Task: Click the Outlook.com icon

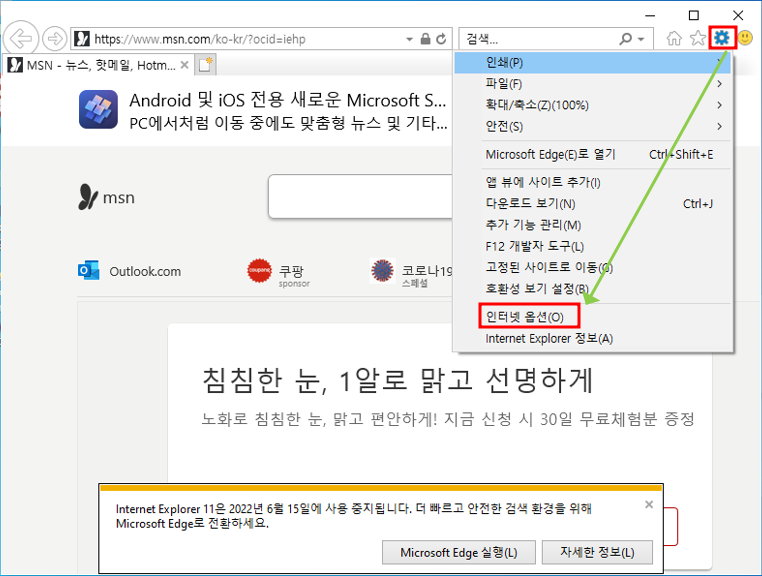Action: [88, 270]
